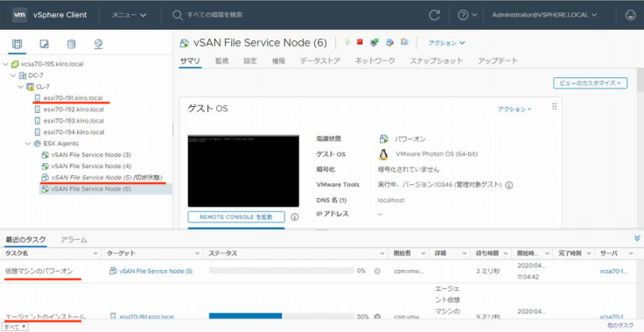The height and width of the screenshot is (332, 644).
Task: Switch to the データストア tab
Action: pos(320,61)
